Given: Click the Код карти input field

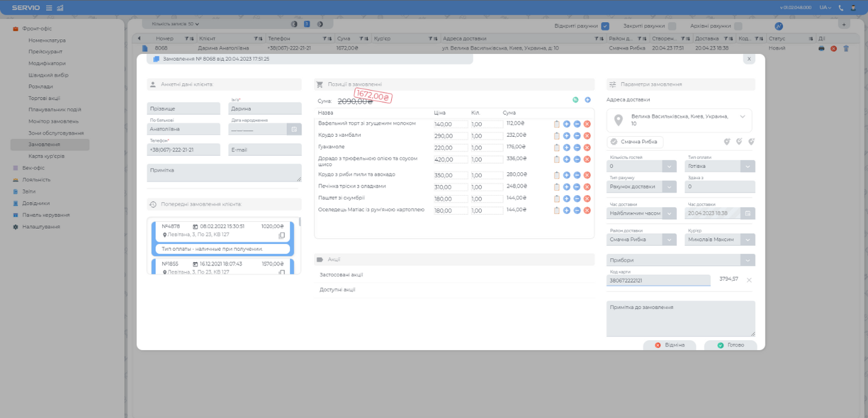Looking at the screenshot, I should (658, 280).
